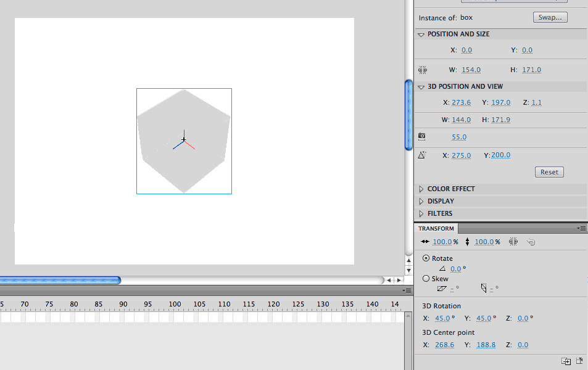Click Remove Transform icon at panel bottom
The image size is (588, 370).
579,361
